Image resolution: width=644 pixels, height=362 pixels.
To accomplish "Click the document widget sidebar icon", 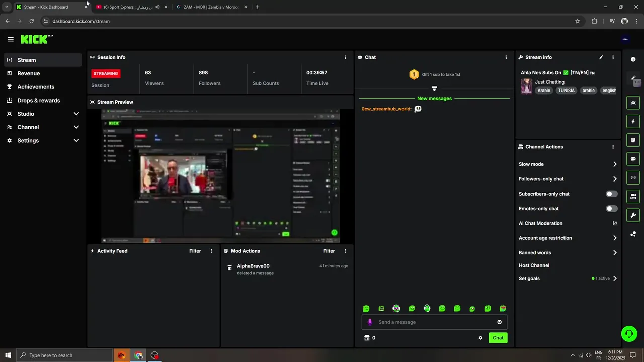I will [633, 140].
